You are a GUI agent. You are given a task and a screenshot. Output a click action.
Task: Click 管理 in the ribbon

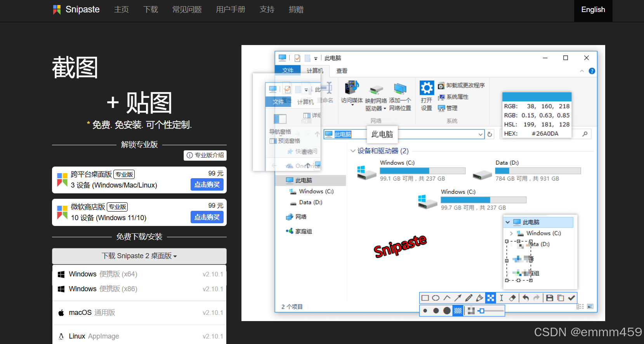pyautogui.click(x=448, y=108)
